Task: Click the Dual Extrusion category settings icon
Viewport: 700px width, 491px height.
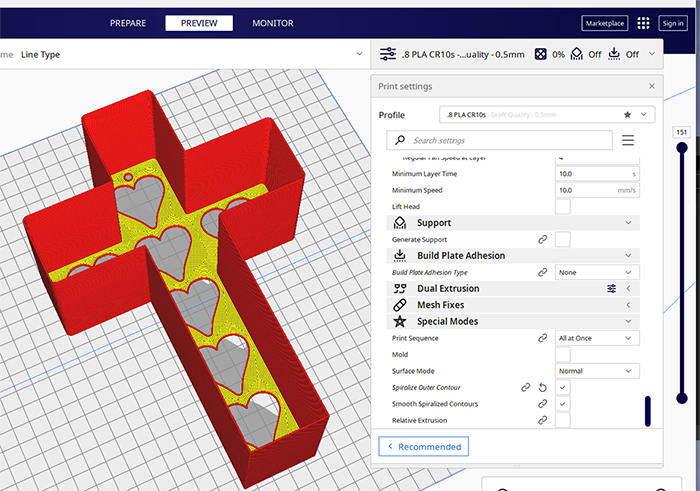Action: [611, 289]
